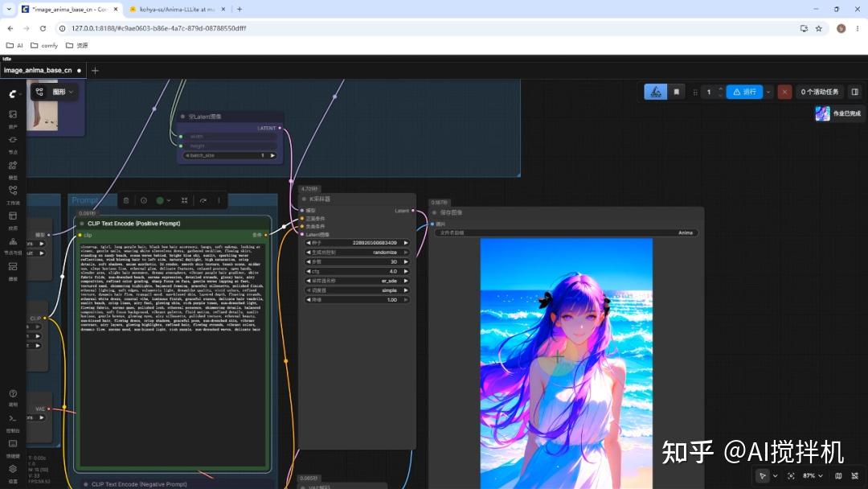Click the frame/expand icon in node toolbar
The height and width of the screenshot is (489, 868).
point(184,200)
